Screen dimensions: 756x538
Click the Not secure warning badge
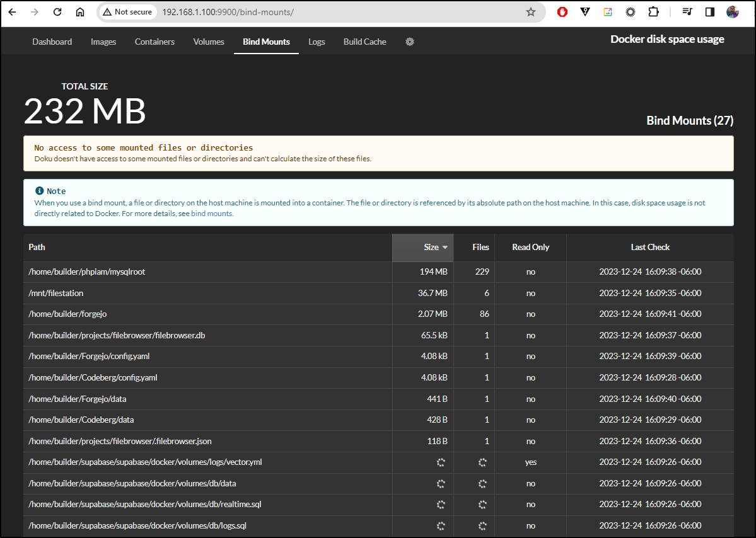point(128,12)
